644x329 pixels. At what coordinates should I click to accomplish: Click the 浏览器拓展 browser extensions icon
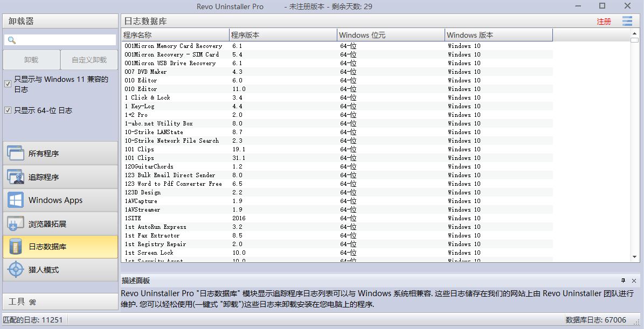click(x=16, y=224)
